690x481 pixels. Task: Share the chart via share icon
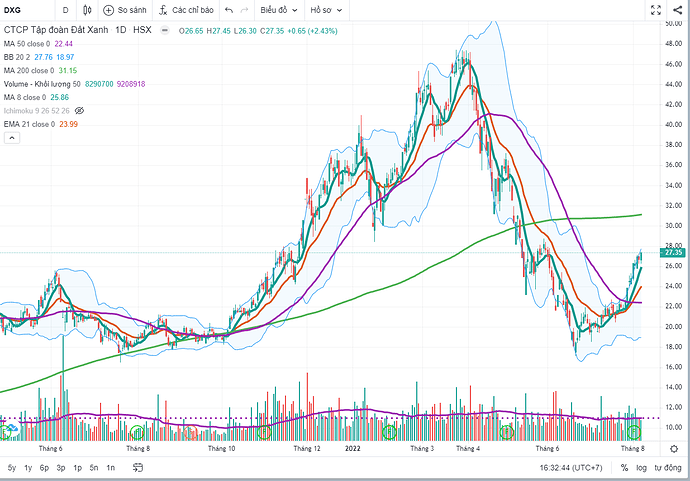(678, 10)
